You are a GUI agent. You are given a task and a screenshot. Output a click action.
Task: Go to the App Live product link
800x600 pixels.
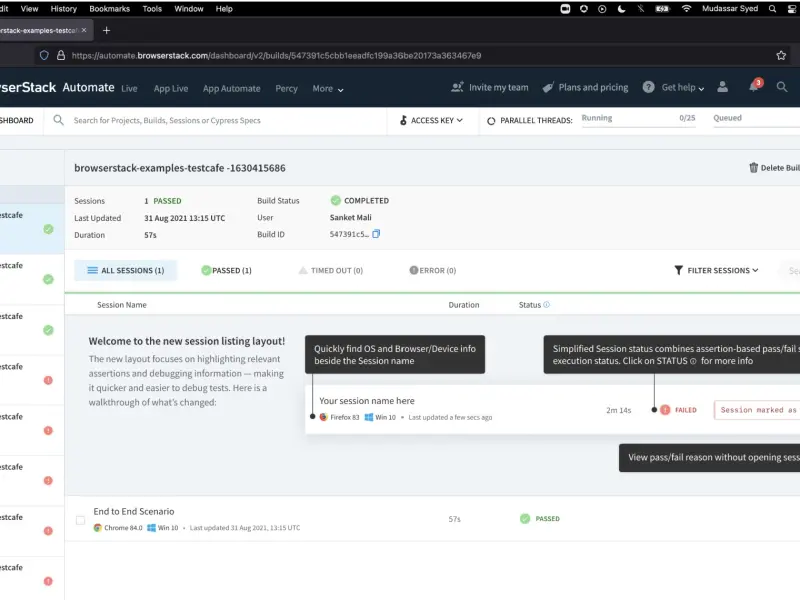[171, 89]
